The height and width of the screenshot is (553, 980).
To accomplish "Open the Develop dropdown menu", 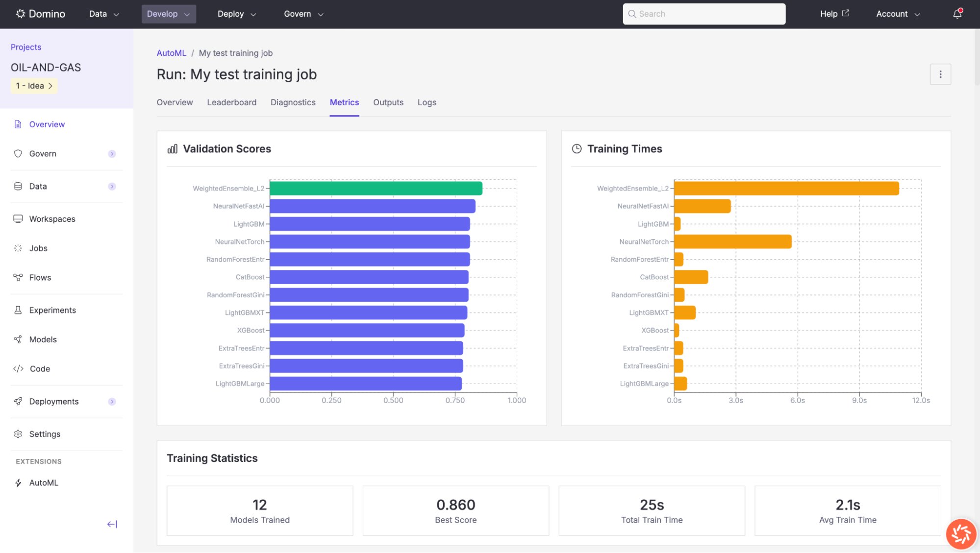I will 169,14.
